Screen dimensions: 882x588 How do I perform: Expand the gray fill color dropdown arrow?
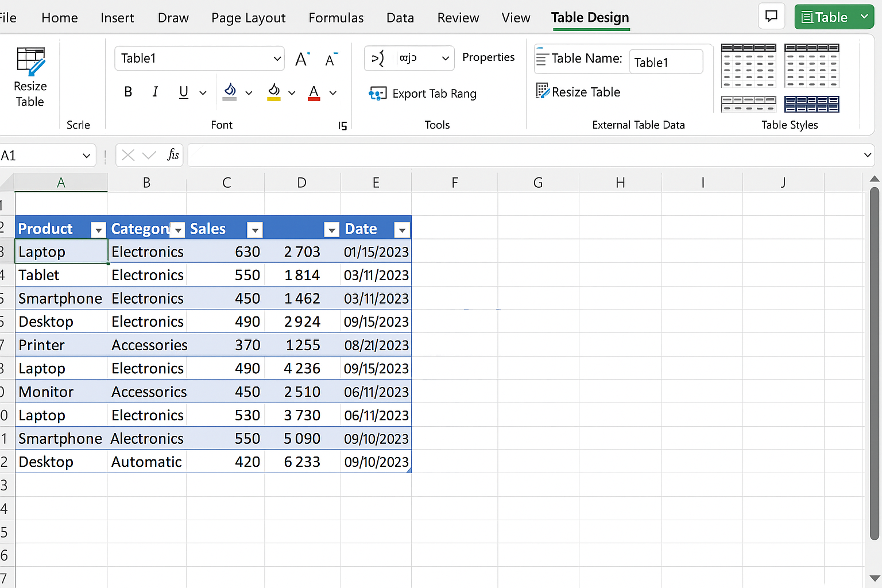tap(249, 92)
